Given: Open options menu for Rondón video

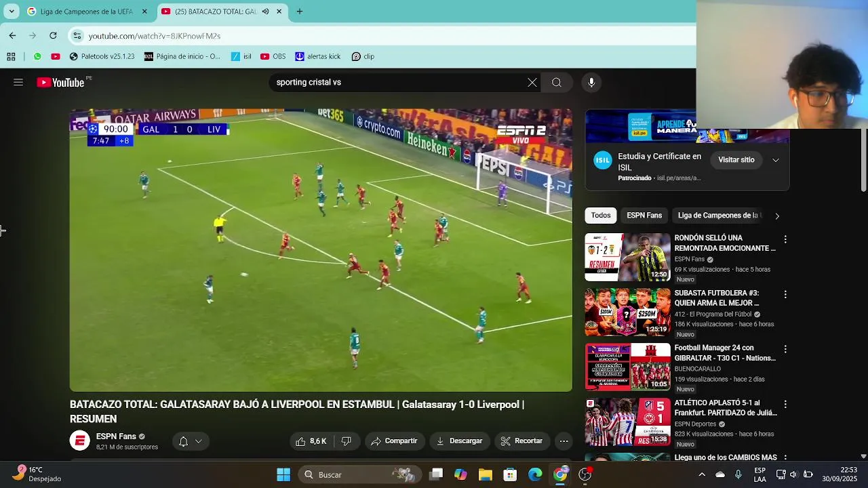Looking at the screenshot, I should click(x=785, y=239).
